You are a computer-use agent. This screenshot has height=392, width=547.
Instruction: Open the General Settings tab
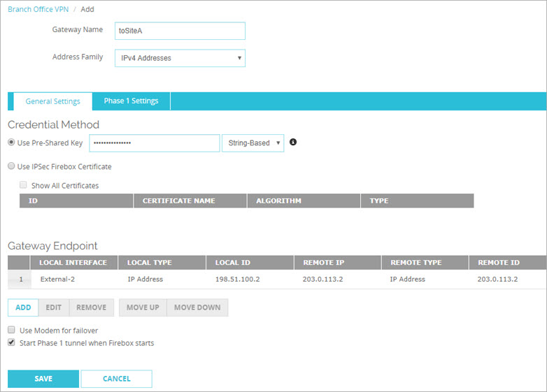52,101
